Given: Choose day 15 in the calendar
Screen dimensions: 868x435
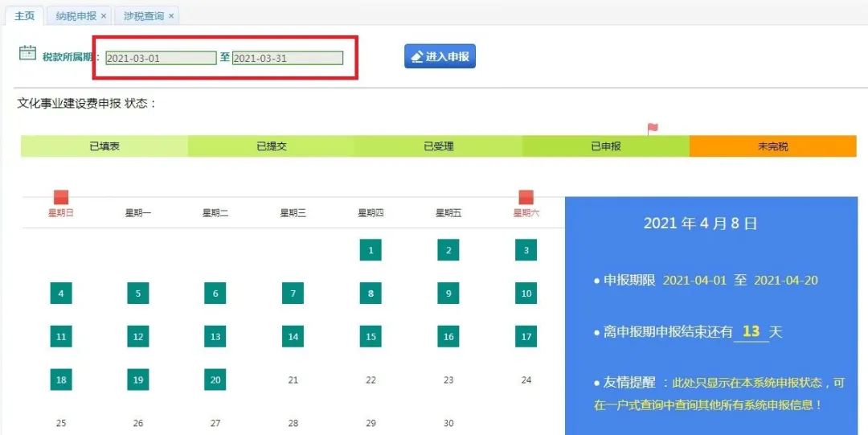Looking at the screenshot, I should pos(371,337).
